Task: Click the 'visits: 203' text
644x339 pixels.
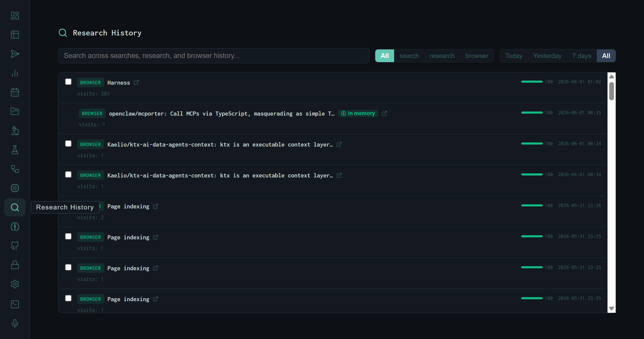Action: (93, 94)
